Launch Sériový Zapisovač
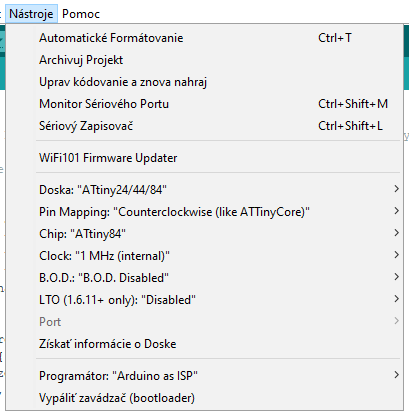This screenshot has height=413, width=409. click(x=204, y=126)
